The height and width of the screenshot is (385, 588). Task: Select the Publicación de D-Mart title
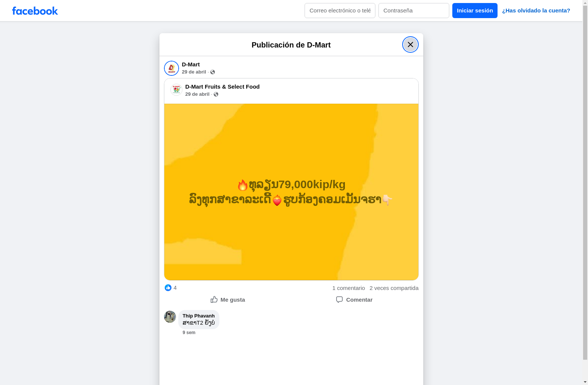[291, 45]
